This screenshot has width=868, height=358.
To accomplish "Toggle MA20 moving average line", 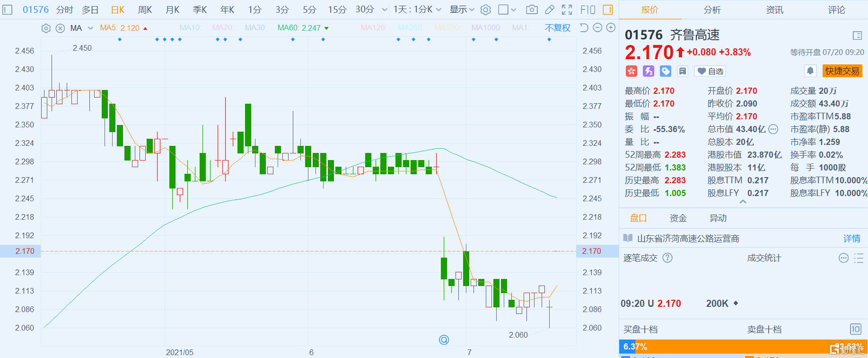I will [223, 28].
